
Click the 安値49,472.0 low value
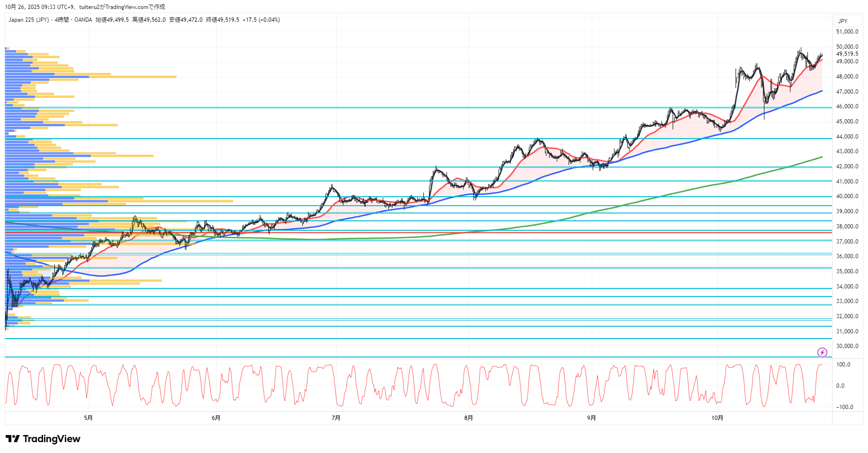tap(186, 20)
